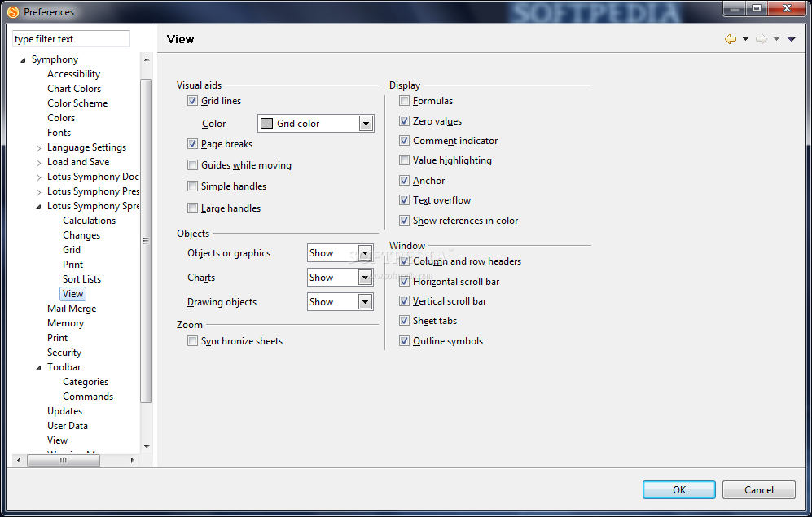Select Changes under Spreadsheets
812x517 pixels.
[x=81, y=235]
